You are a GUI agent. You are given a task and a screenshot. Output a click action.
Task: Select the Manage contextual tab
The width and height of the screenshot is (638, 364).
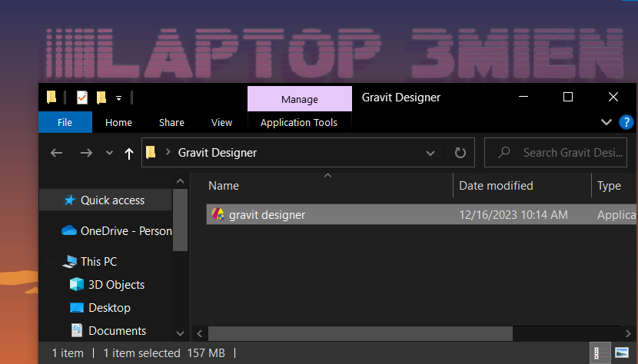click(300, 99)
